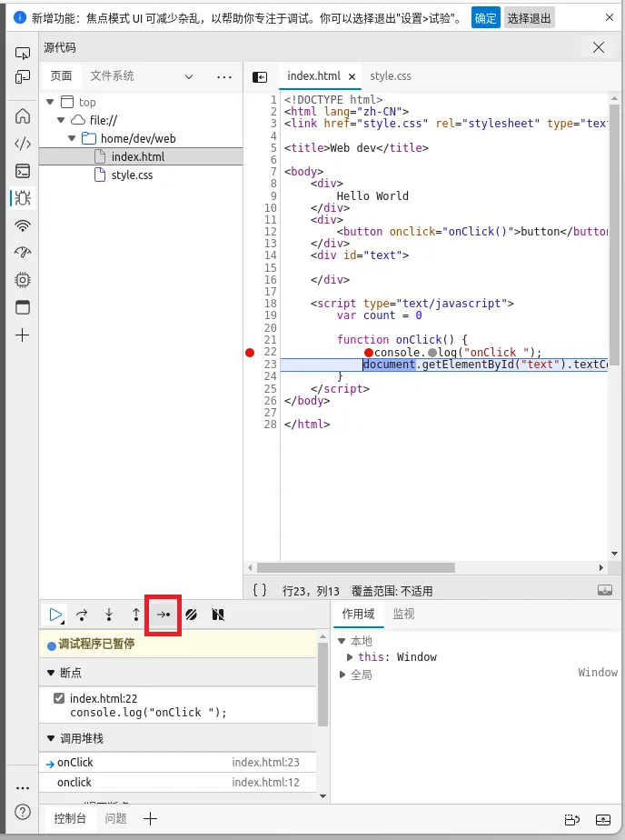The width and height of the screenshot is (625, 840).
Task: Step out of current function
Action: coord(136,615)
